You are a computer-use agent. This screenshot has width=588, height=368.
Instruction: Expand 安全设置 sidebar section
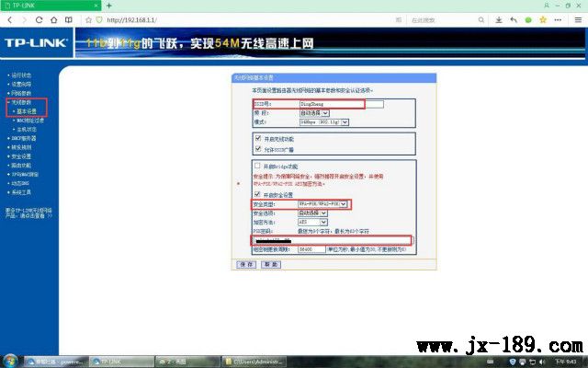point(21,156)
